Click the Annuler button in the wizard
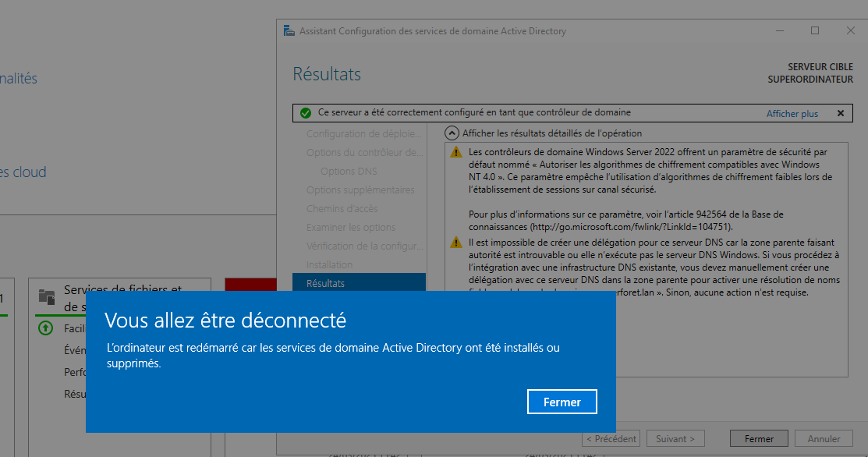Viewport: 868px width, 457px height. click(x=824, y=439)
